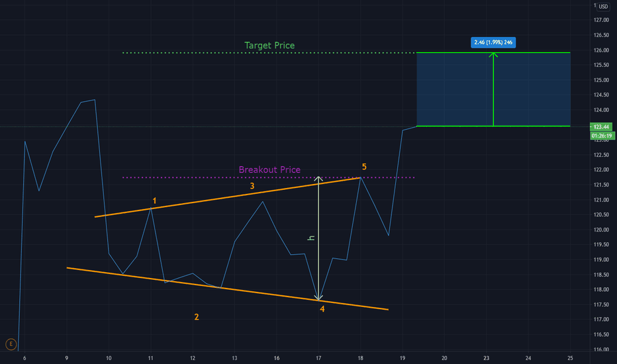Click the 01:26:19 bar countdown label
617x364 pixels.
click(602, 136)
